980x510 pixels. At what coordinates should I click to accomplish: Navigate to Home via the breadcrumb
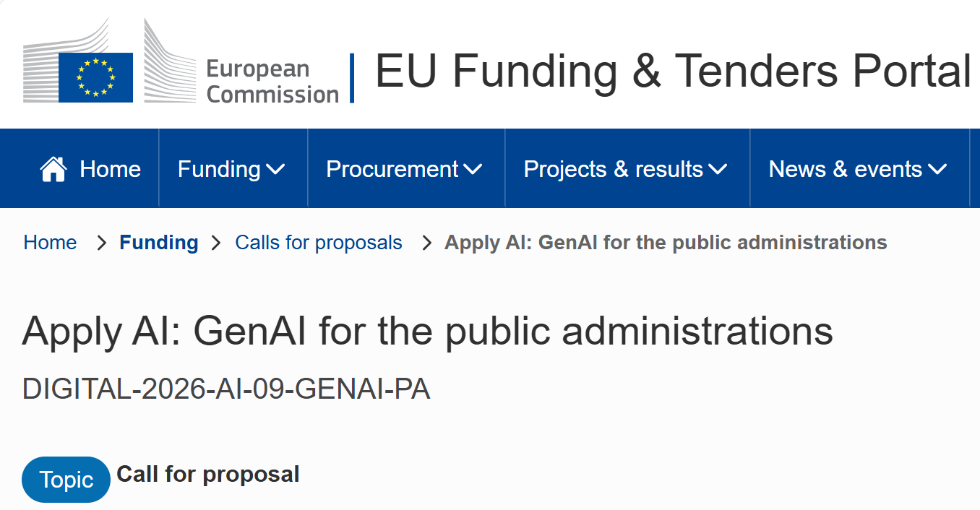pyautogui.click(x=50, y=243)
